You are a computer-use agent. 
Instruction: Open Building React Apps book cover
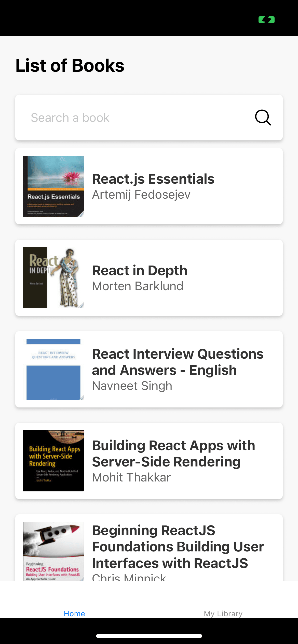[x=53, y=461]
